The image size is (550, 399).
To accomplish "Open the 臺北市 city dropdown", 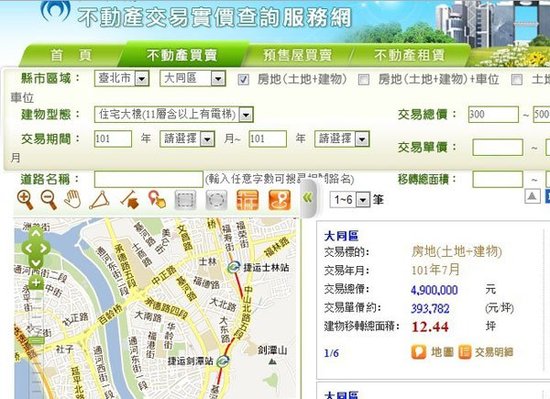I will tap(122, 79).
